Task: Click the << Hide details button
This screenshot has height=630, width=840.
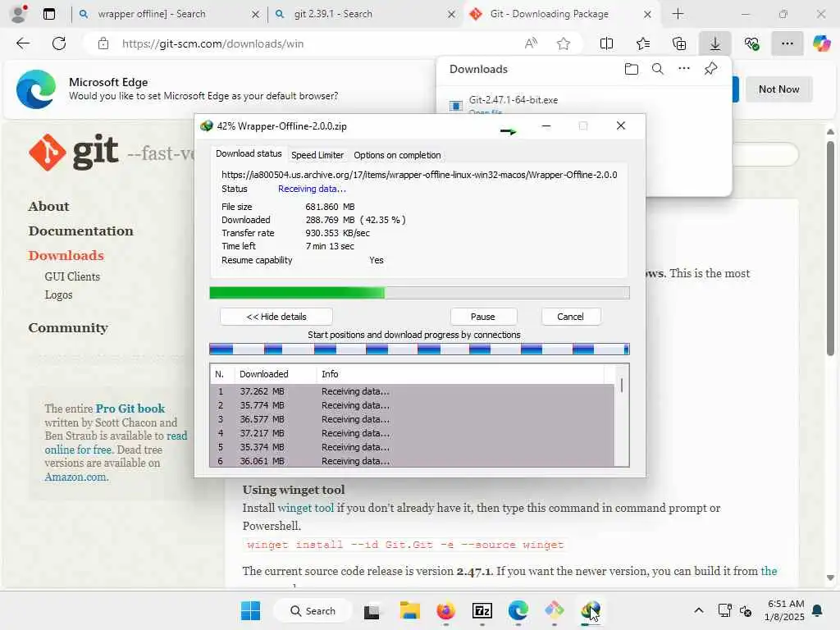Action: pyautogui.click(x=276, y=317)
